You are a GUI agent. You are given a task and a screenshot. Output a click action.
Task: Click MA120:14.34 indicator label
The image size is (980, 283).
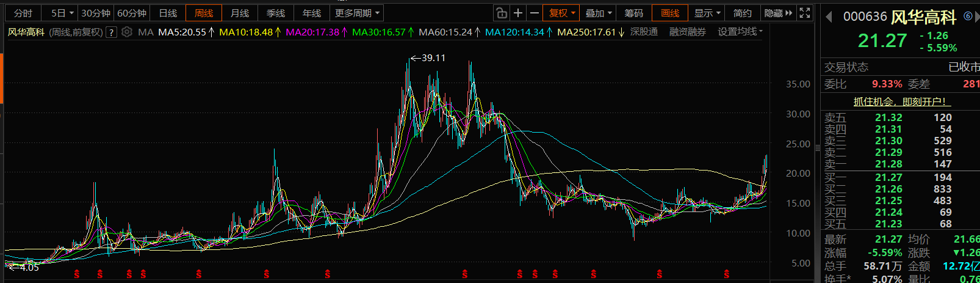[518, 32]
